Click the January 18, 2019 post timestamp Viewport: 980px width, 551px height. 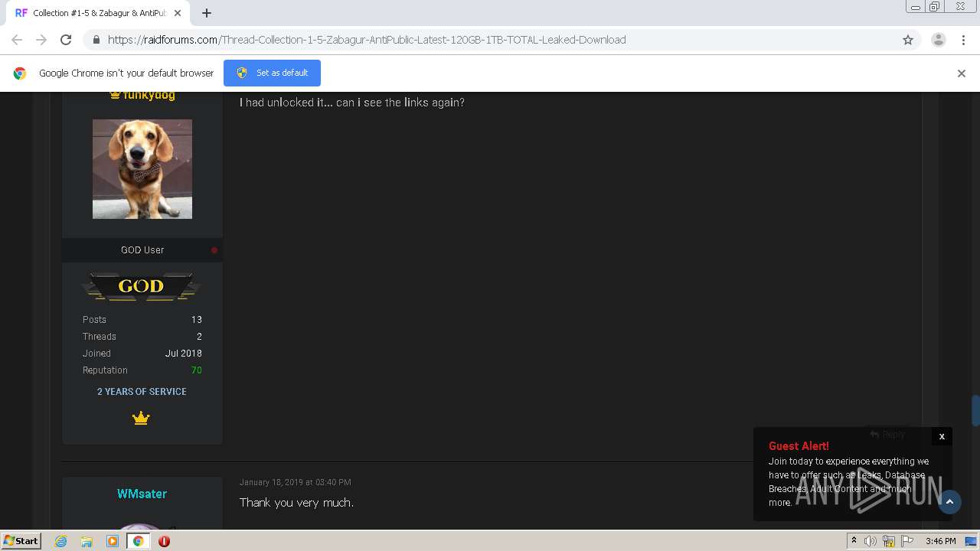click(296, 482)
